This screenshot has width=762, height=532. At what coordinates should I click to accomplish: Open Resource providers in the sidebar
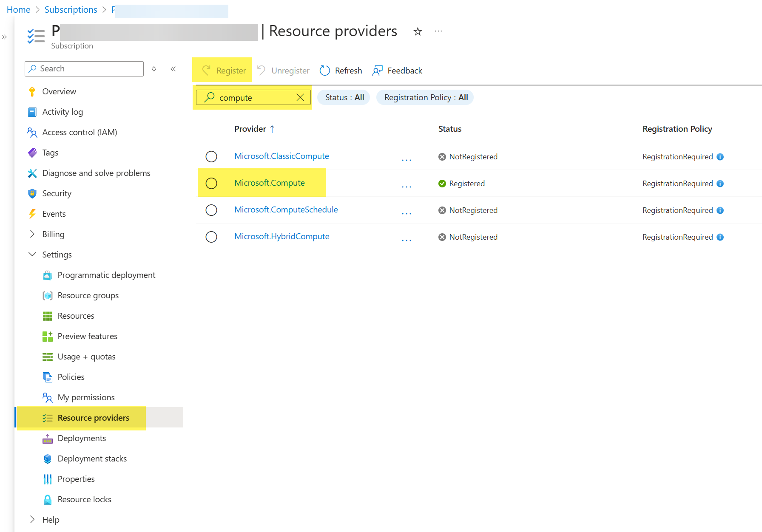99,418
